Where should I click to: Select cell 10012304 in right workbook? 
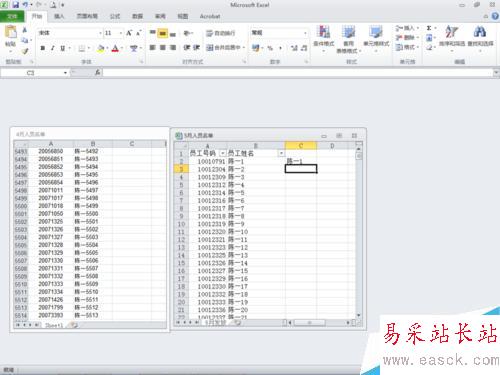click(x=208, y=169)
